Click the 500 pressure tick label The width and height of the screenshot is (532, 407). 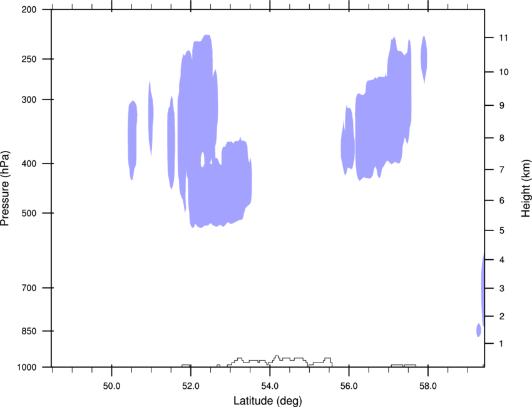(29, 213)
